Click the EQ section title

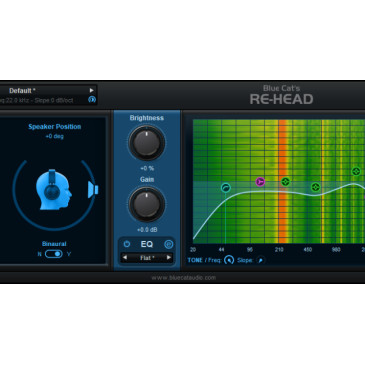147,244
